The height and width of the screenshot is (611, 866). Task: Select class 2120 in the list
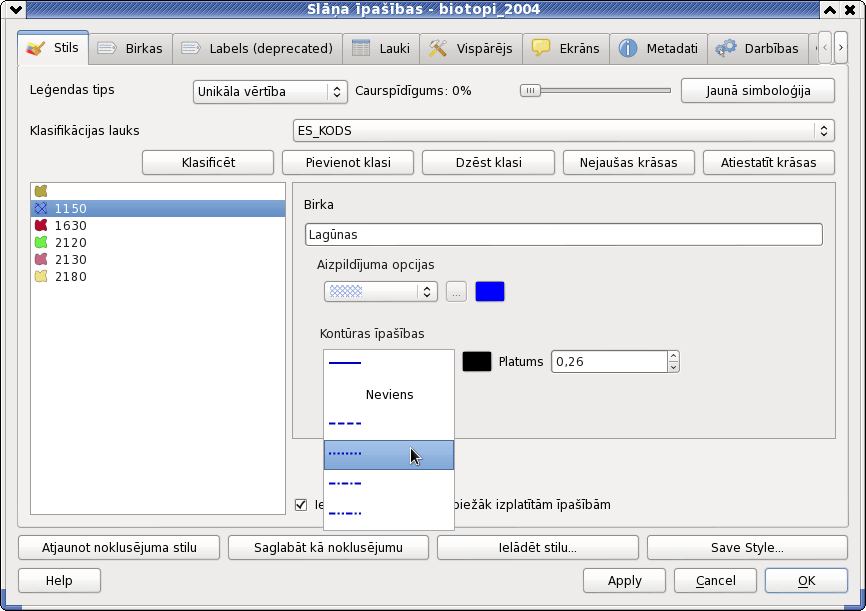pos(158,243)
